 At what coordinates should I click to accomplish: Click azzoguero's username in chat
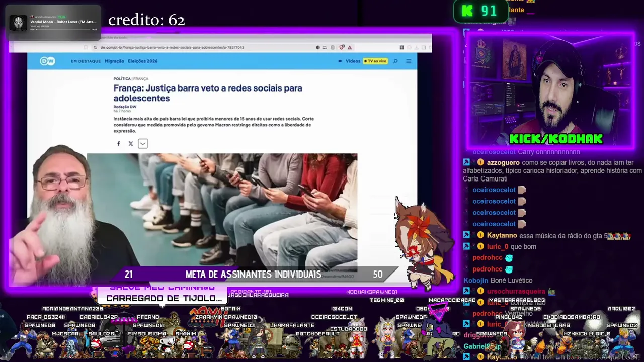point(503,162)
